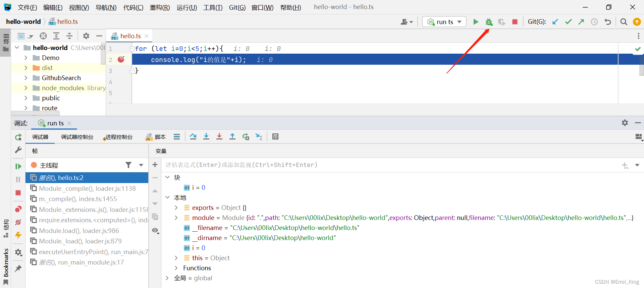Expand the Functions node
644x288 pixels.
tap(176, 268)
